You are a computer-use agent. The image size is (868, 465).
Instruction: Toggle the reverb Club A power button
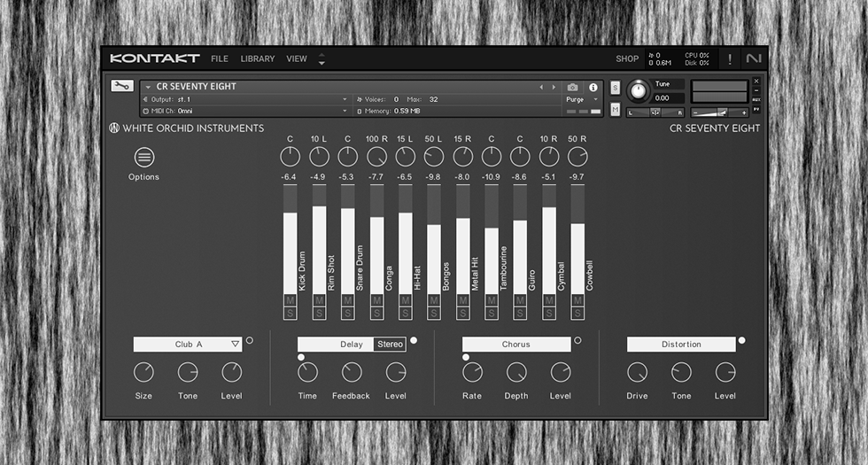point(249,340)
